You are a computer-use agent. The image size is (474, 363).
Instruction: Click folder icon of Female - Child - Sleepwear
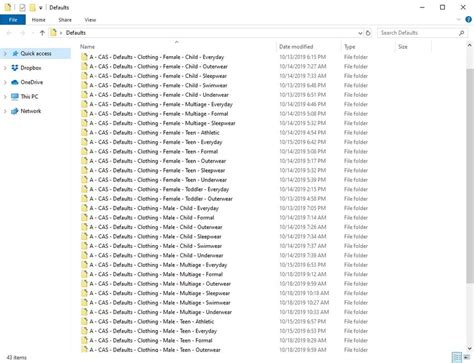coord(84,76)
